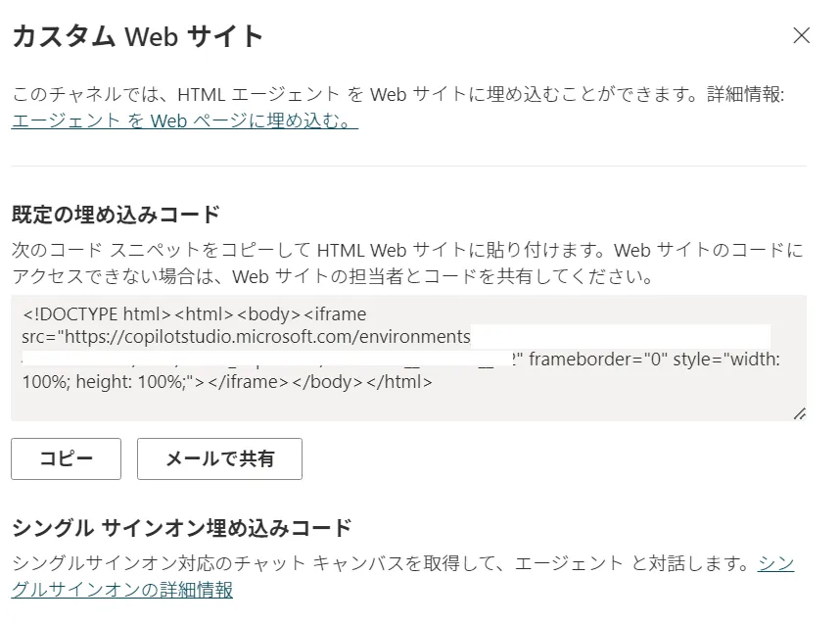Close the カスタム Web サイト panel
840x624 pixels.
[x=801, y=36]
